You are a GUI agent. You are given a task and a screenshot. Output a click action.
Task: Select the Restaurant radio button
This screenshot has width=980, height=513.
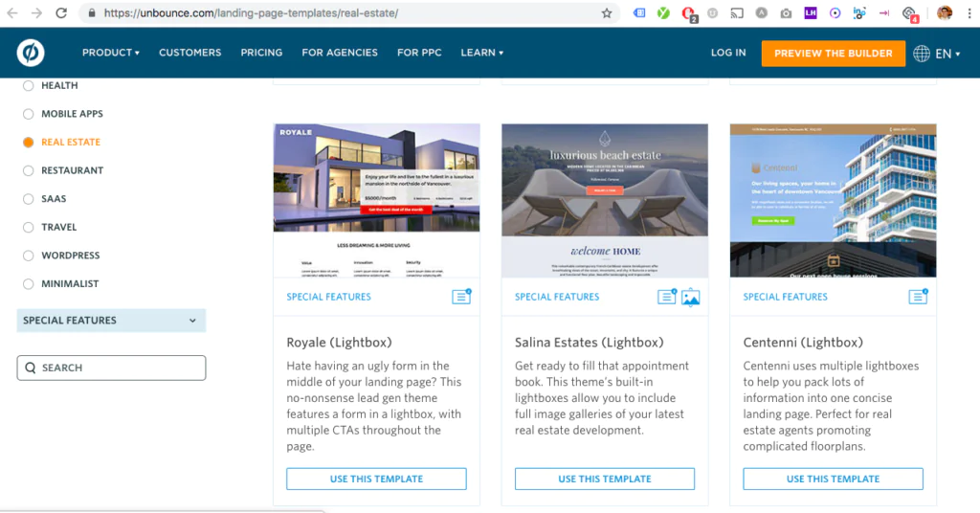tap(28, 170)
